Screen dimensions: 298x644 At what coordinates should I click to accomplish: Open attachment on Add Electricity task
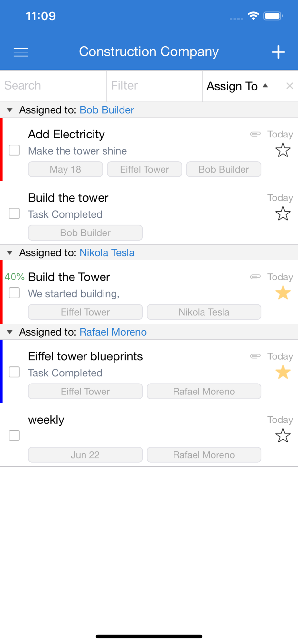[x=255, y=134]
